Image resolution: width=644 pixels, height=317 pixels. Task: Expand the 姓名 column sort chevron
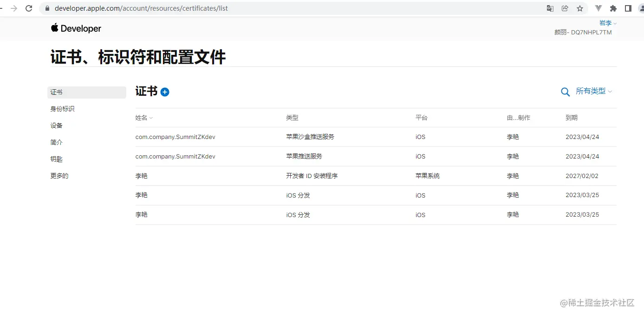point(150,118)
